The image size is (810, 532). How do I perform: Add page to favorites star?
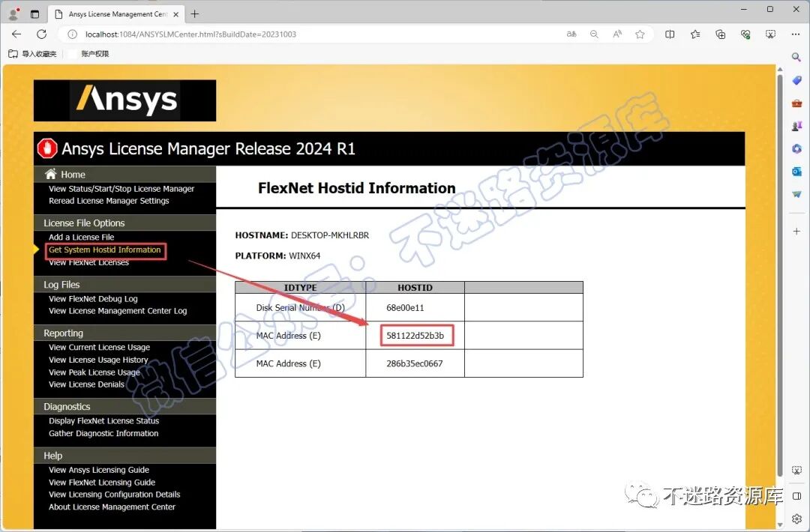coord(640,34)
